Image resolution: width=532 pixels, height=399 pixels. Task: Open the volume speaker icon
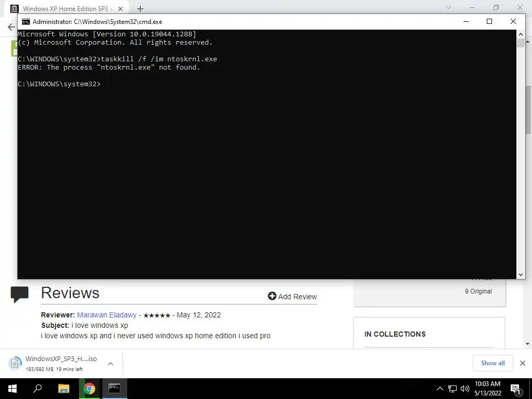(465, 389)
